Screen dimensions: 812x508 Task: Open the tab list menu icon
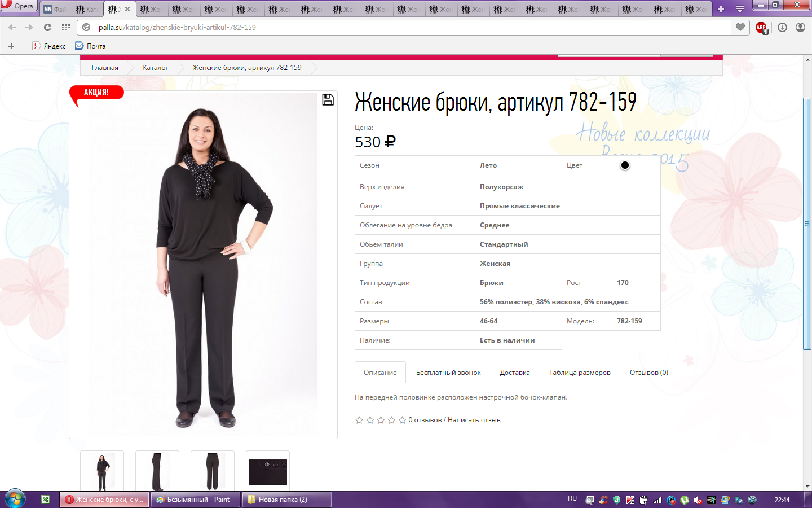[740, 9]
